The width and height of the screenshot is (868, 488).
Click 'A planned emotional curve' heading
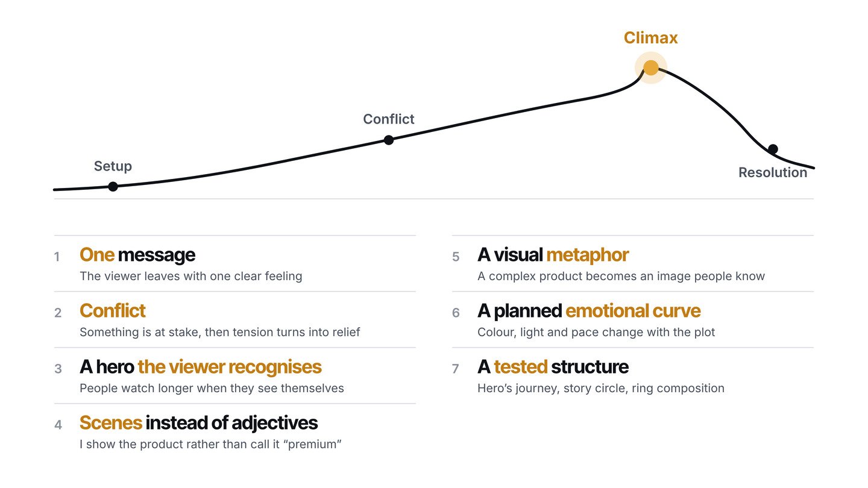pyautogui.click(x=589, y=311)
